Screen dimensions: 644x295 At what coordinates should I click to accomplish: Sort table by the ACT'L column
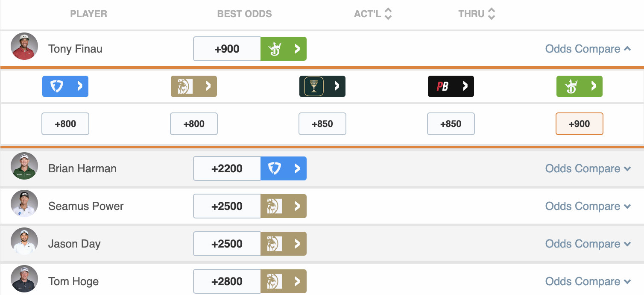tap(373, 14)
